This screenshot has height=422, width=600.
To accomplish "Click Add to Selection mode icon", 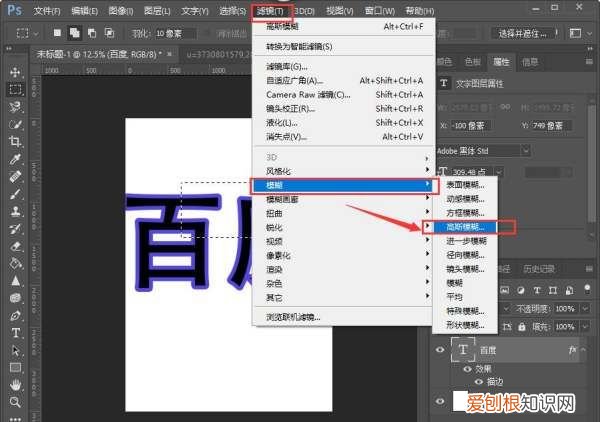I will pos(75,33).
